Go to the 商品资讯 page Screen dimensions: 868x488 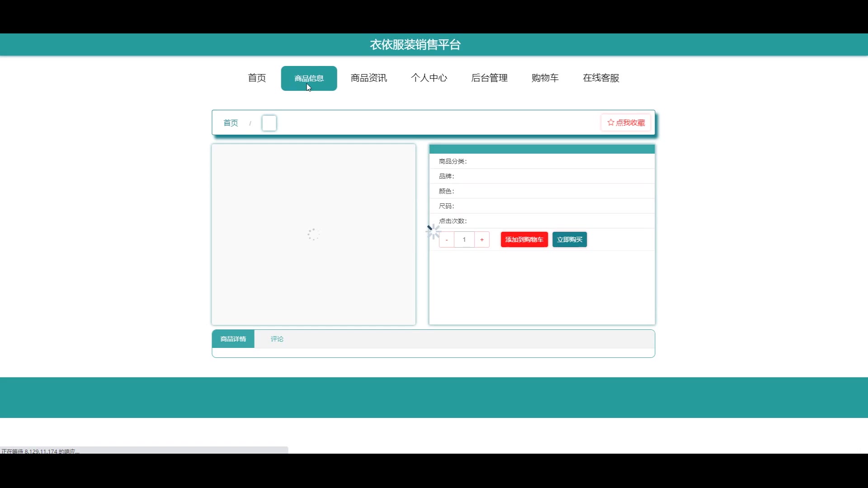pyautogui.click(x=369, y=78)
